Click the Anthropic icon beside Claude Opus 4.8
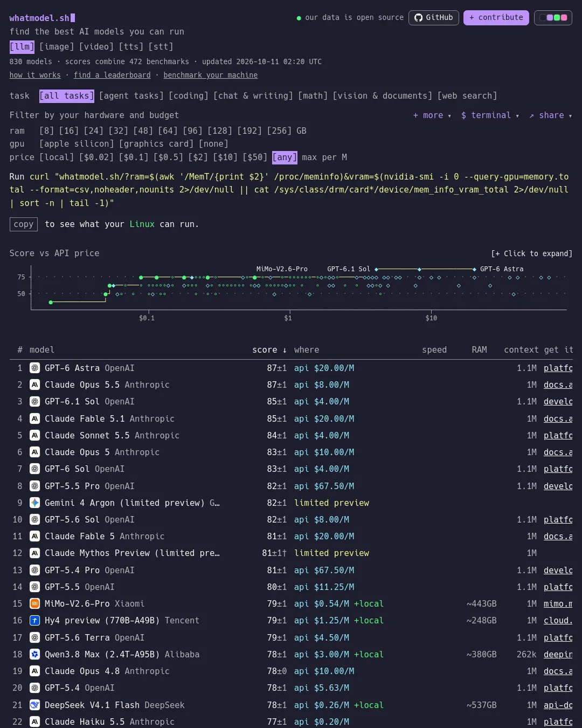Image resolution: width=582 pixels, height=728 pixels. click(x=34, y=671)
